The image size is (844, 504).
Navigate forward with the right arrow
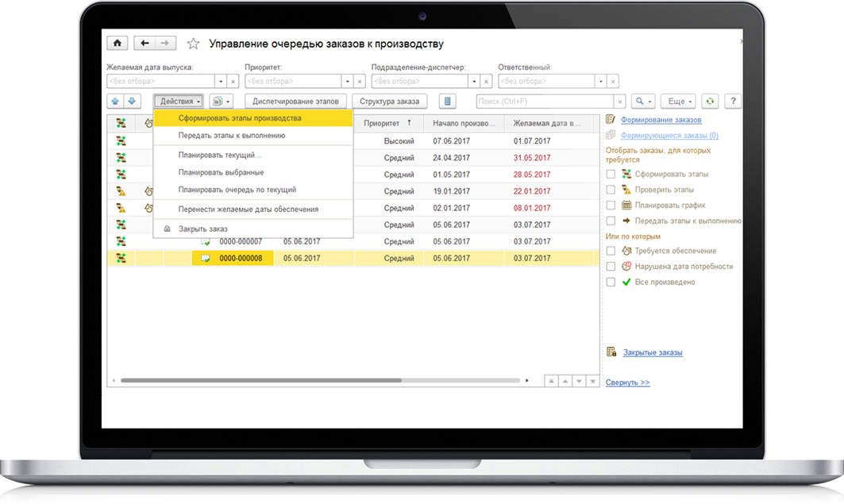(x=165, y=43)
